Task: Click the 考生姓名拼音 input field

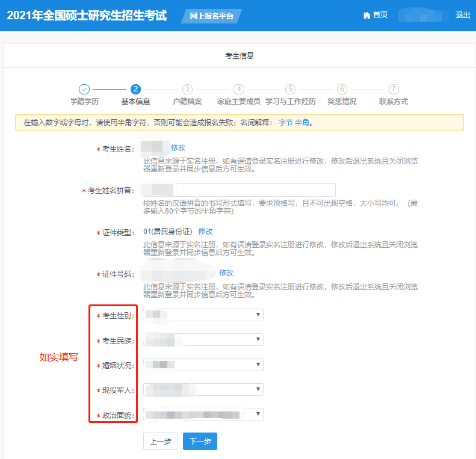Action: (x=239, y=190)
